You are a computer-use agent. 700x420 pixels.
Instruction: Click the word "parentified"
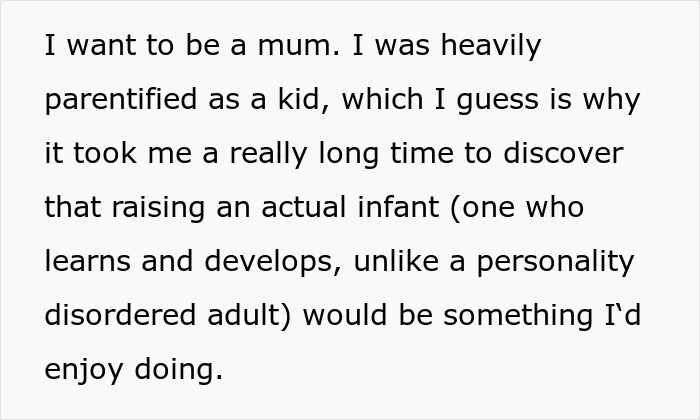pos(121,99)
